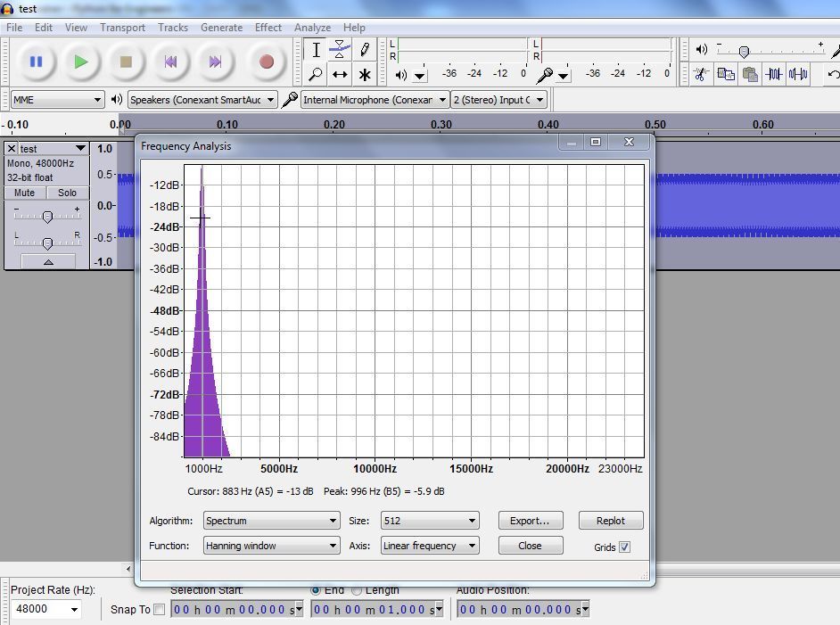Click Close in Frequency Analysis dialog

(531, 546)
